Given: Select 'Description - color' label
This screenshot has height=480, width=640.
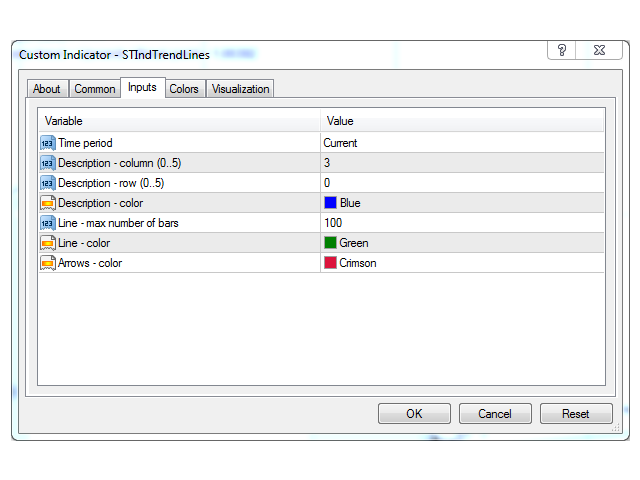Looking at the screenshot, I should tap(100, 203).
